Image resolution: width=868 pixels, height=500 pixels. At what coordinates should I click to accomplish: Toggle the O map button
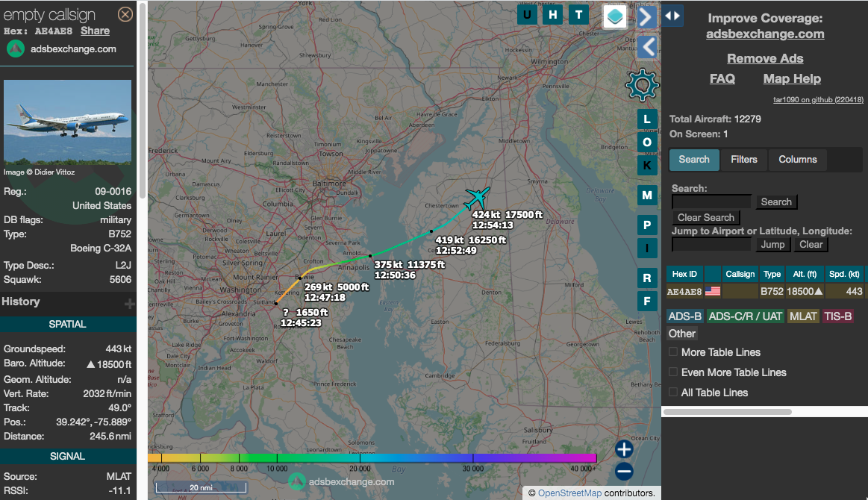(647, 143)
